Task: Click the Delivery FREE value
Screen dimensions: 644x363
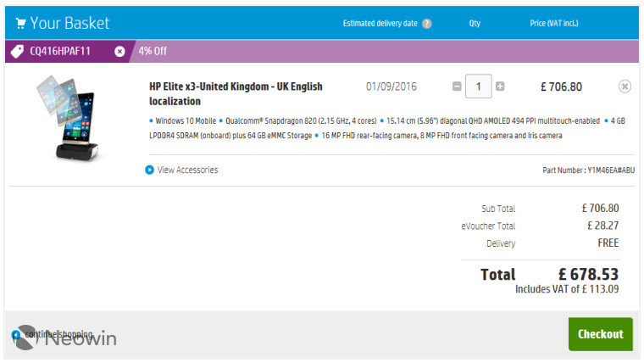Action: coord(608,243)
